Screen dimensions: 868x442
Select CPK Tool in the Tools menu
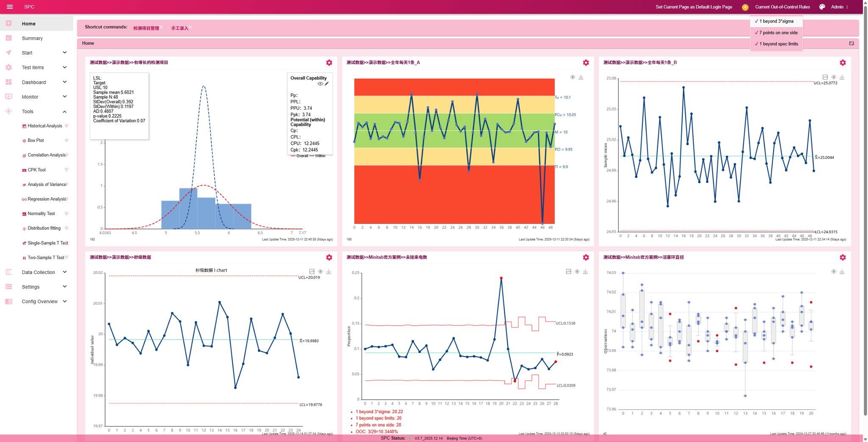click(x=36, y=170)
